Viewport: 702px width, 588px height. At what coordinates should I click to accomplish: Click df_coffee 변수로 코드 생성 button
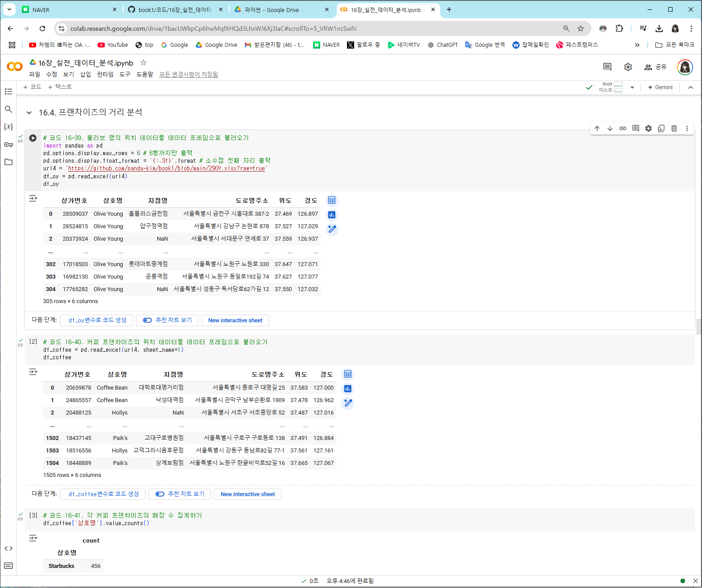click(103, 494)
